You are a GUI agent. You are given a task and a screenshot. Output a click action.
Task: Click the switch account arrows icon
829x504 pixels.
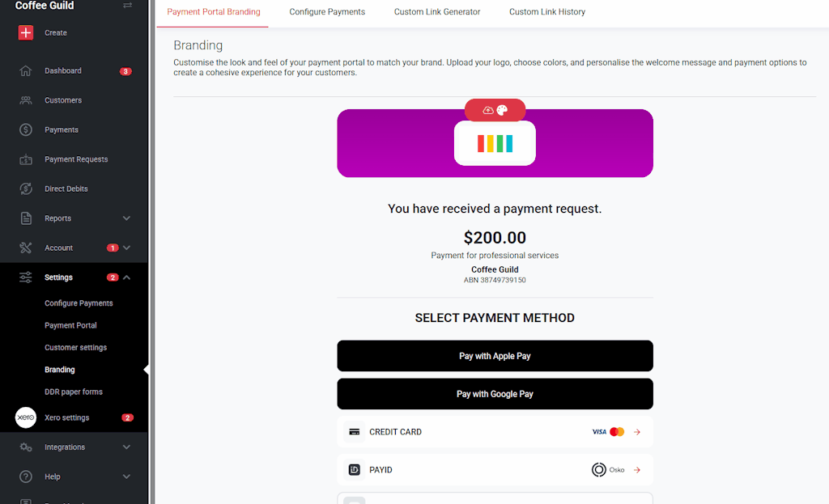pos(127,6)
